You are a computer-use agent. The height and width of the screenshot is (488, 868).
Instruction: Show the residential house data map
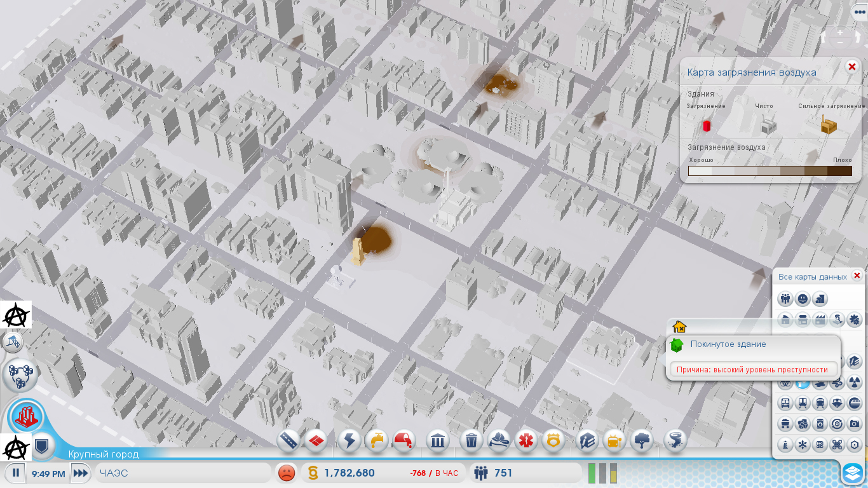[785, 320]
